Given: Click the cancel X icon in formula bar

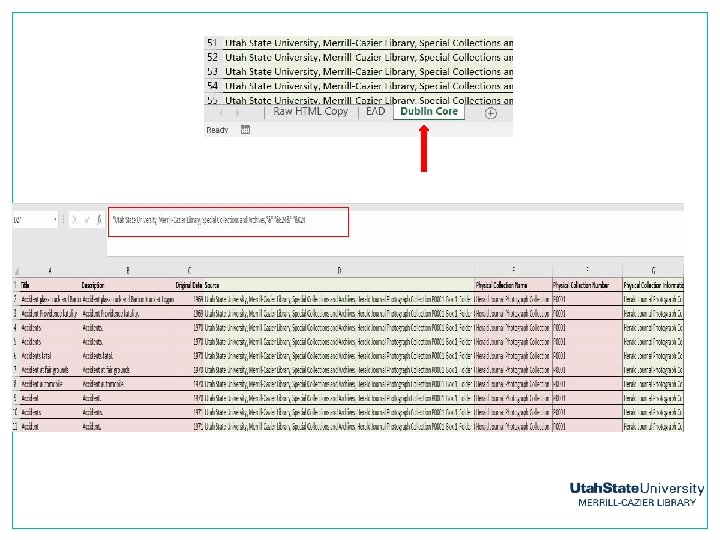Looking at the screenshot, I should click(74, 220).
